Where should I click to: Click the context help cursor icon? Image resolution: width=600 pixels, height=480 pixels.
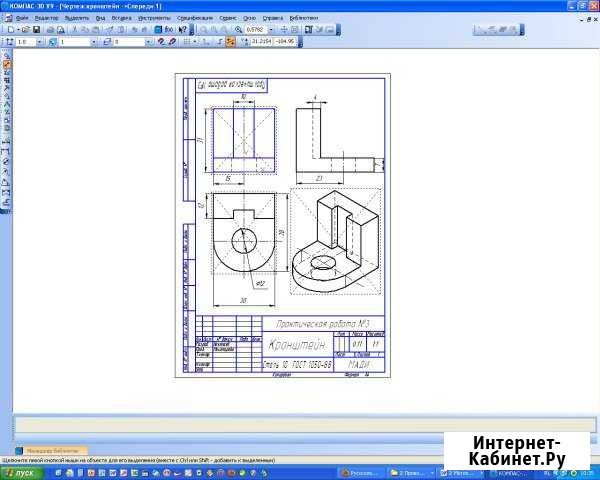182,30
